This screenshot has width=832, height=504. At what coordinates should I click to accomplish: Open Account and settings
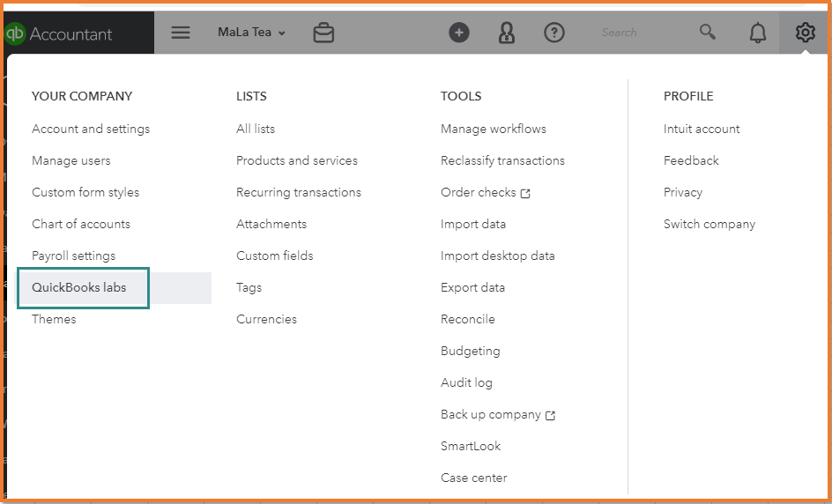click(91, 129)
